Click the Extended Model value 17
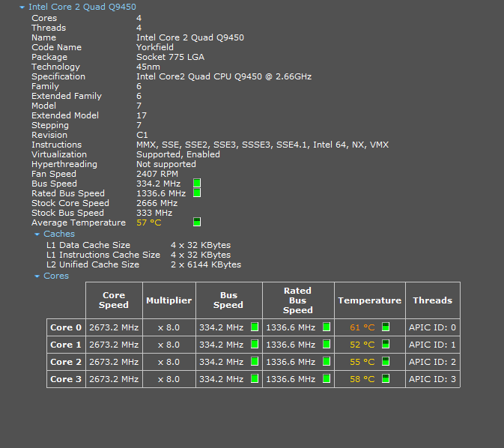Image resolution: width=504 pixels, height=448 pixels. click(142, 115)
